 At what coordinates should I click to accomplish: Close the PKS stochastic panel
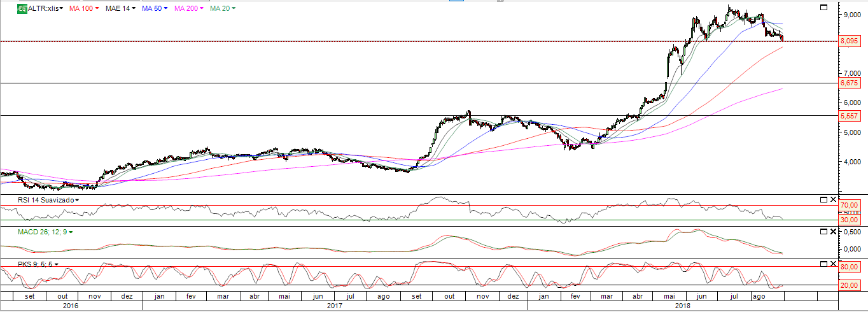tap(832, 264)
